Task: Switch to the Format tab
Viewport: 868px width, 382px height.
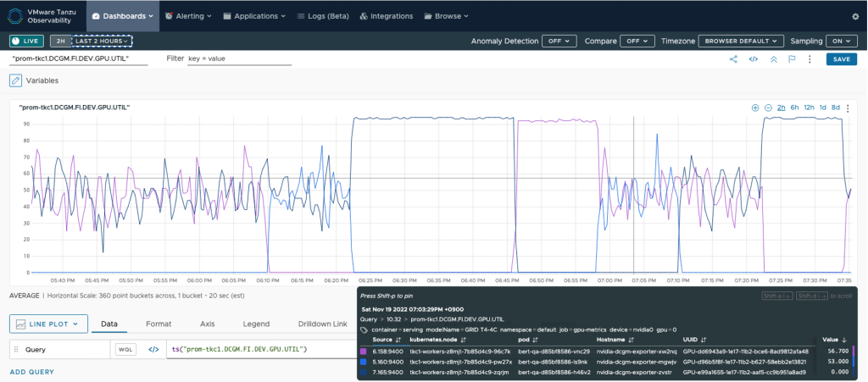Action: pos(159,324)
